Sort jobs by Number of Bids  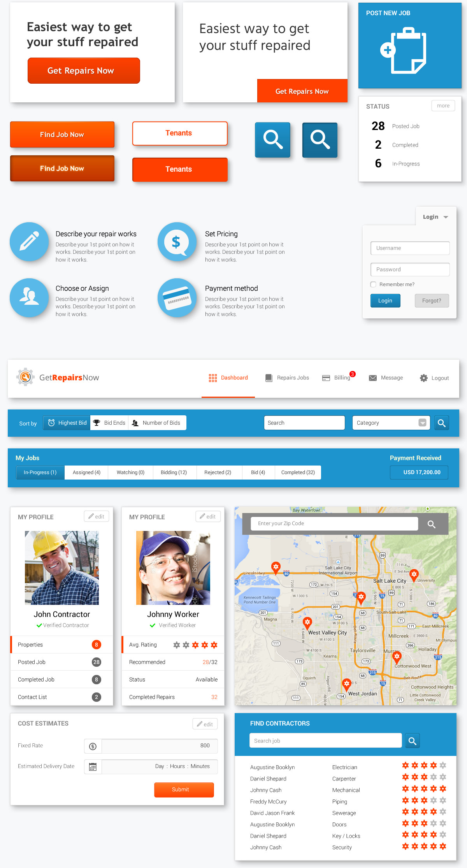click(157, 423)
